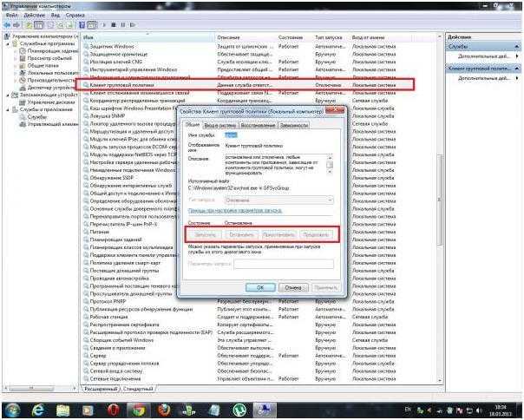Image resolution: width=524 pixels, height=420 pixels.
Task: Expand the Планировщик заданий tree node
Action: [16, 51]
